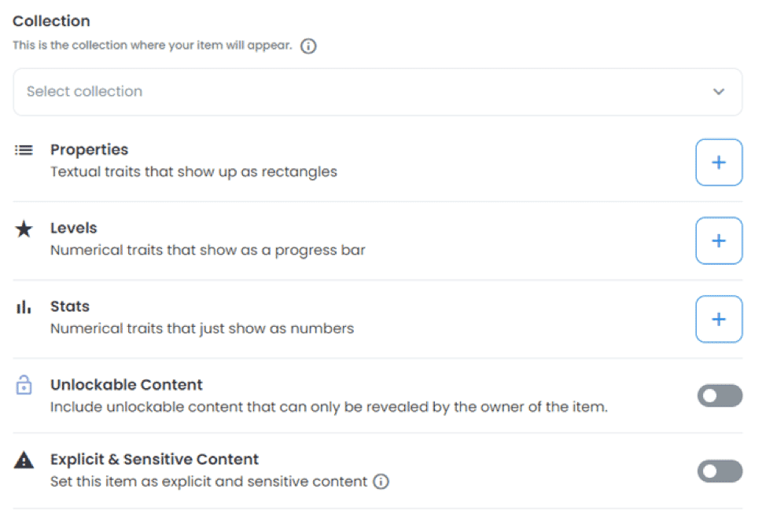Click the Unlockable Content heading
The height and width of the screenshot is (532, 766).
coord(127,385)
